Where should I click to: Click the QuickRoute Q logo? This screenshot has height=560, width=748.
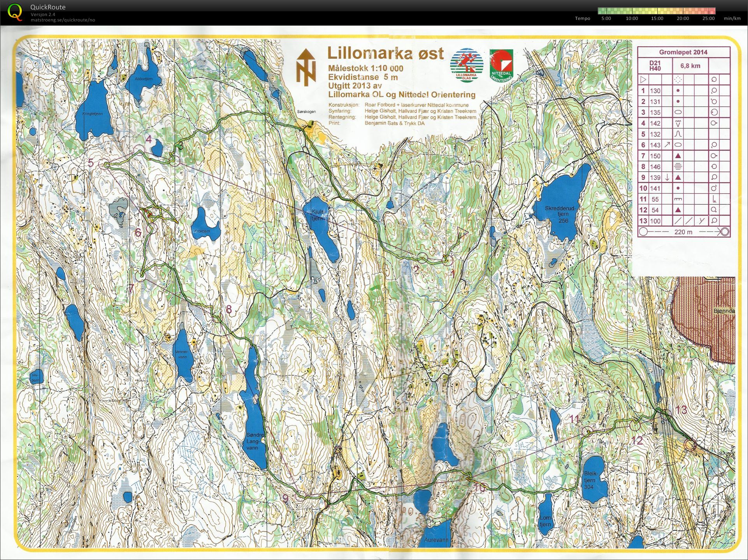(x=15, y=12)
